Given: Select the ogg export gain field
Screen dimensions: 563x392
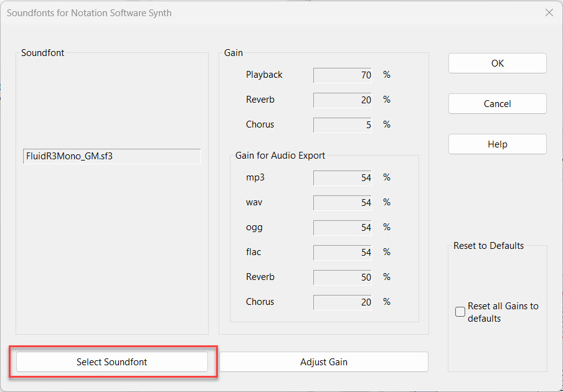Looking at the screenshot, I should 342,228.
